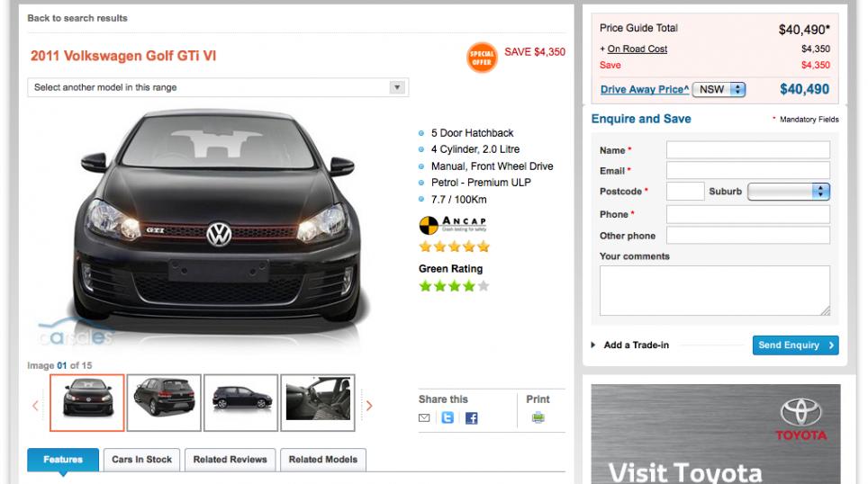Switch to the Features tab
This screenshot has width=868, height=484.
(63, 460)
